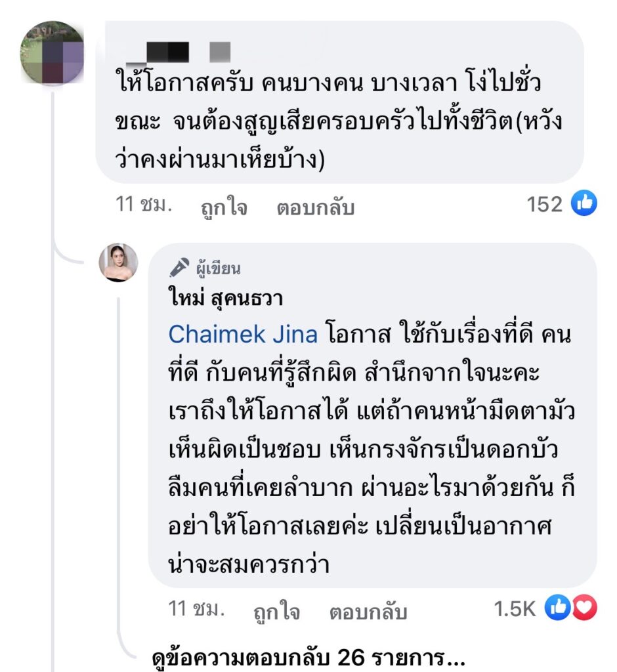Click the thumbs-up reaction icon beside 1.5K
The height and width of the screenshot is (672, 617).
tap(558, 609)
